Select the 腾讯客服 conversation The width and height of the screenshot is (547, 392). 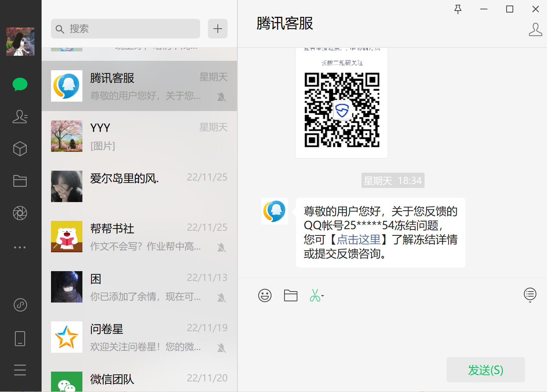[139, 86]
